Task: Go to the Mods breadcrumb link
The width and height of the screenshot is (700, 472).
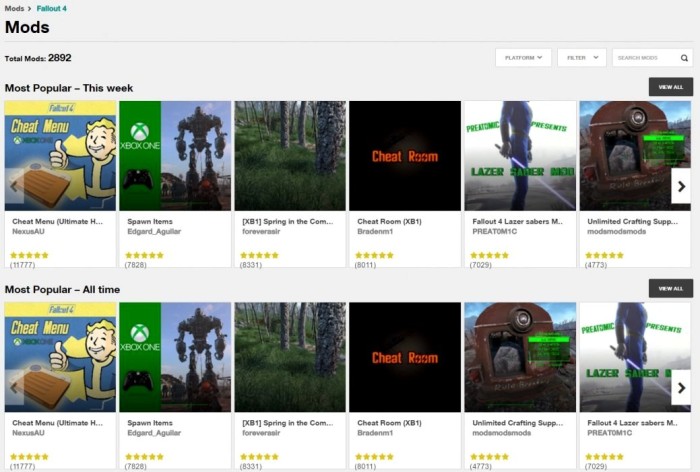Action: (14, 8)
